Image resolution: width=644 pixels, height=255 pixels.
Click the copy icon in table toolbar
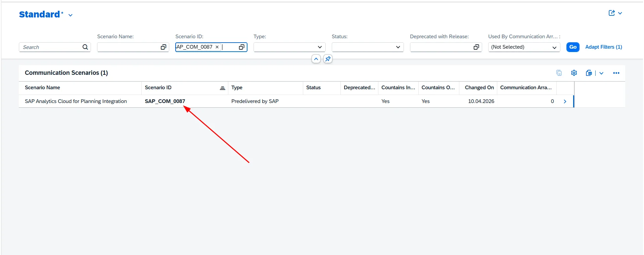559,73
